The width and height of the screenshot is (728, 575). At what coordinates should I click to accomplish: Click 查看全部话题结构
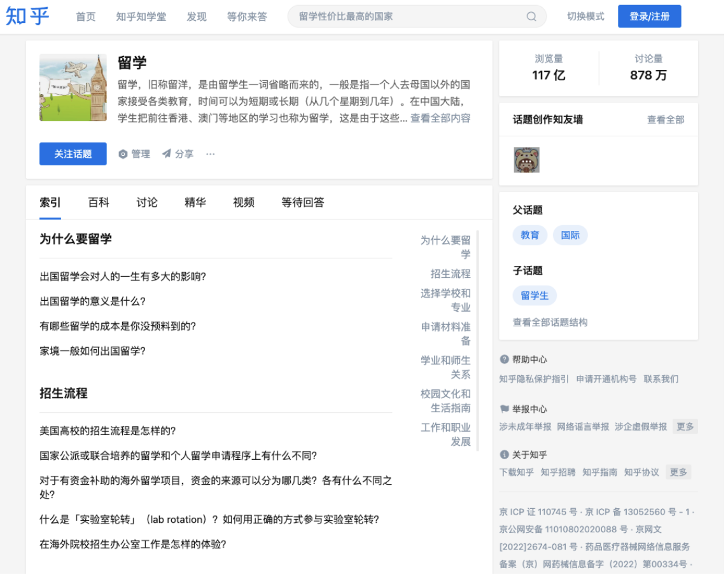pyautogui.click(x=553, y=324)
